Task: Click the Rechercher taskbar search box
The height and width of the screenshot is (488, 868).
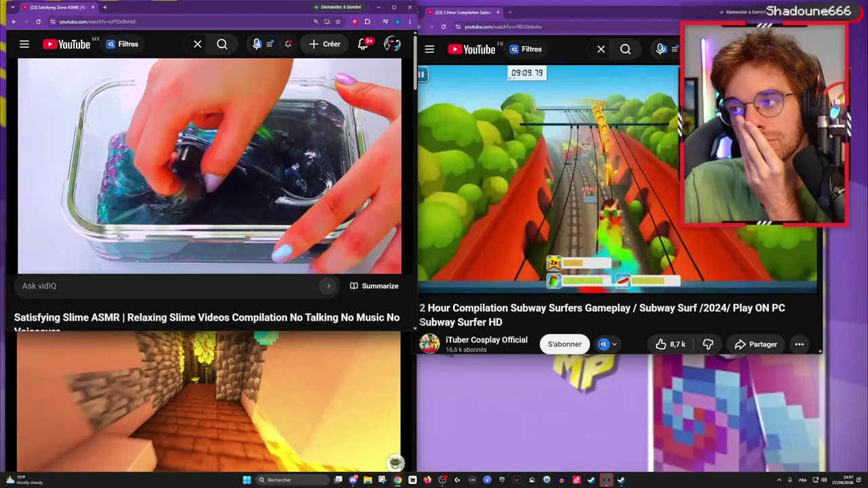Action: 293,480
